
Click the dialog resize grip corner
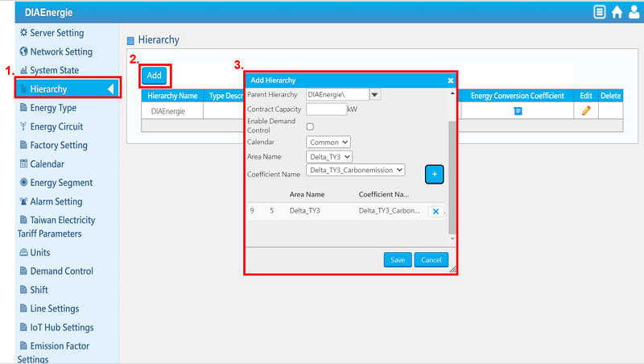click(x=452, y=270)
